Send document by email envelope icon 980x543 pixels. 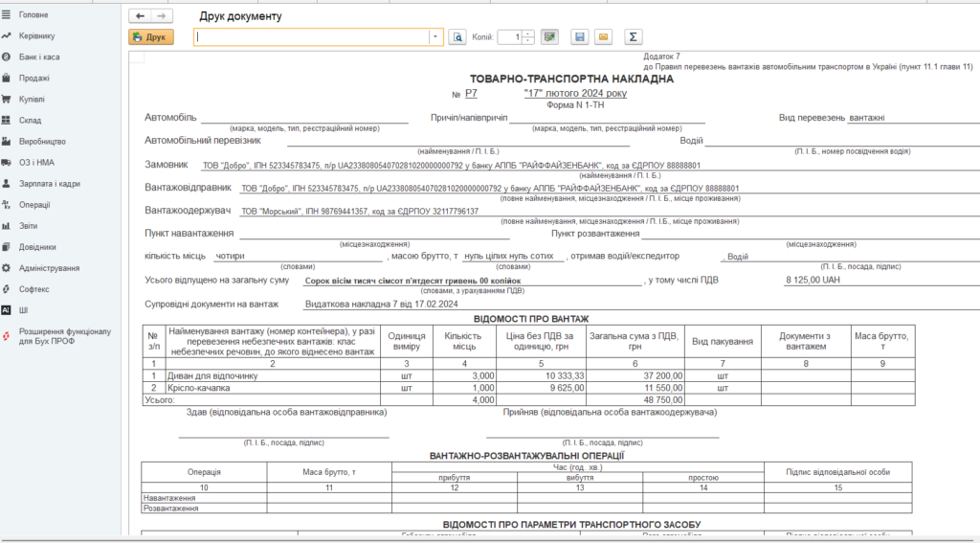(603, 37)
